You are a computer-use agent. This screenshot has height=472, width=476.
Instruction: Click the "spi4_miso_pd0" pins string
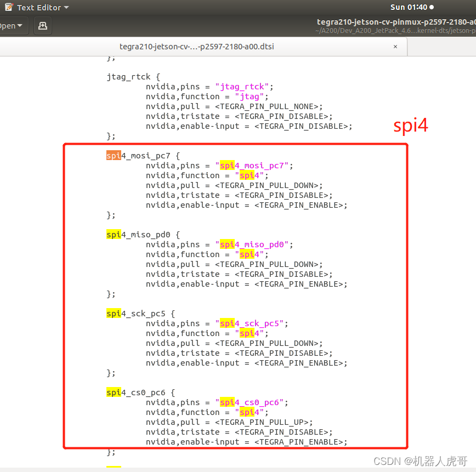point(252,244)
